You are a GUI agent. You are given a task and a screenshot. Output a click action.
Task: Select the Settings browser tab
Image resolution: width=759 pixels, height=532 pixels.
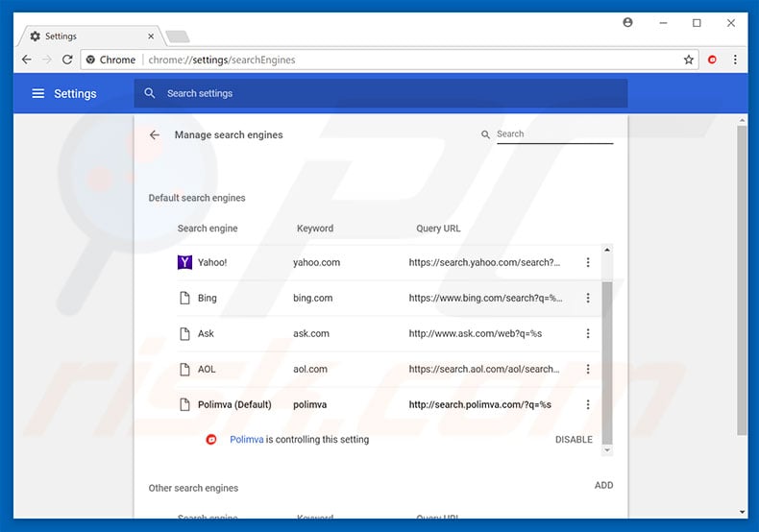click(92, 36)
